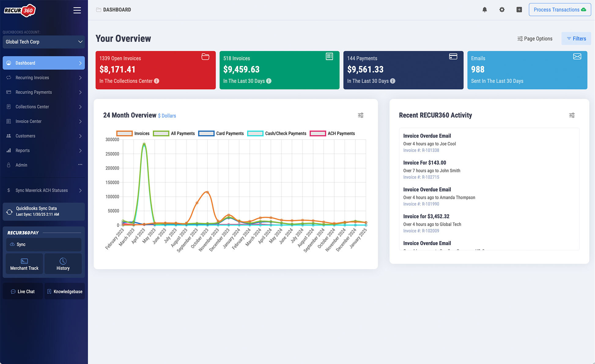The height and width of the screenshot is (364, 595).
Task: Open Customers menu item
Action: pyautogui.click(x=44, y=136)
